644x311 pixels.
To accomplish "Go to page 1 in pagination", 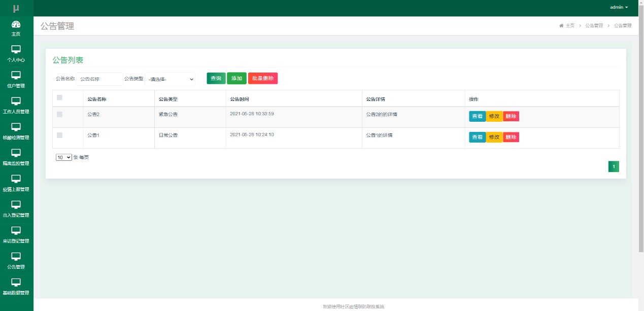I will (614, 166).
